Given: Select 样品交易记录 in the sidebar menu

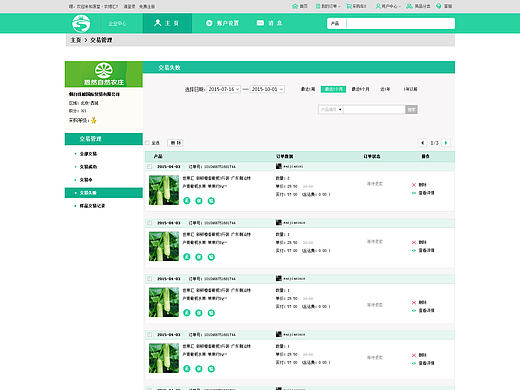Looking at the screenshot, I should click(92, 206).
